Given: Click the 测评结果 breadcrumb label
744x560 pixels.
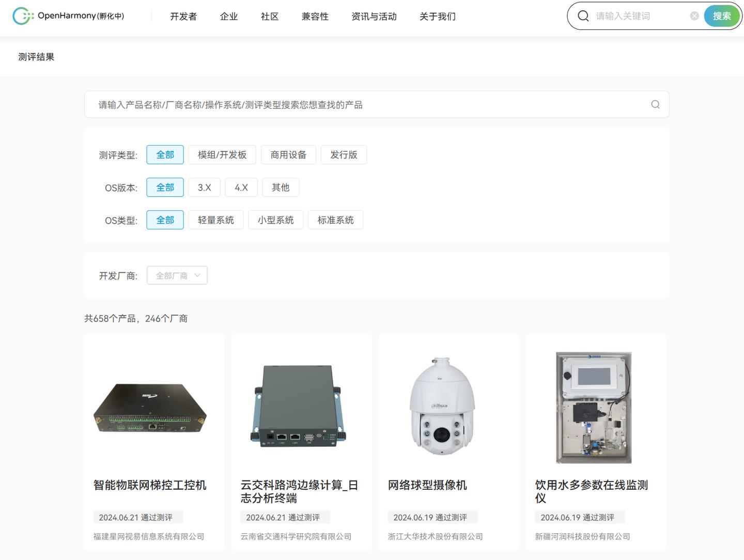Looking at the screenshot, I should click(36, 56).
